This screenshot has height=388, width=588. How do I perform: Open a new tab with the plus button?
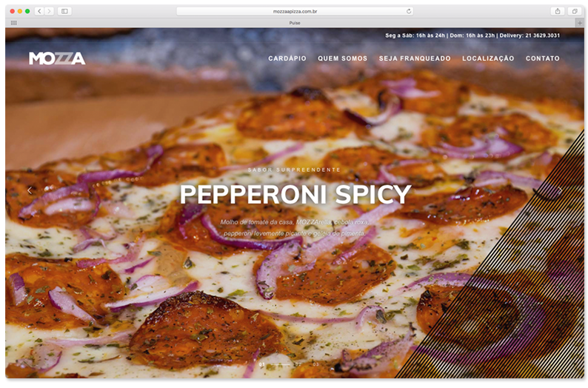(x=579, y=23)
